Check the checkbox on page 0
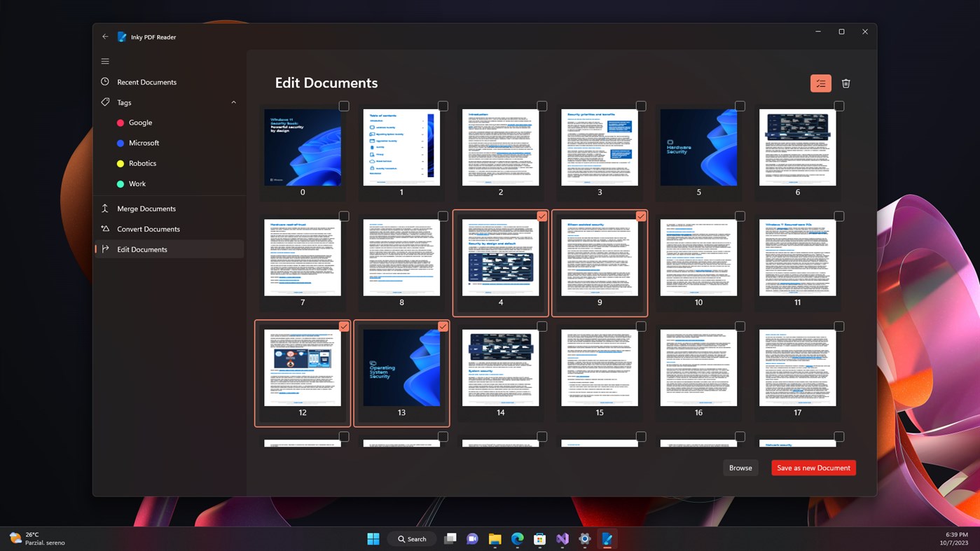Image resolution: width=980 pixels, height=551 pixels. click(x=344, y=106)
